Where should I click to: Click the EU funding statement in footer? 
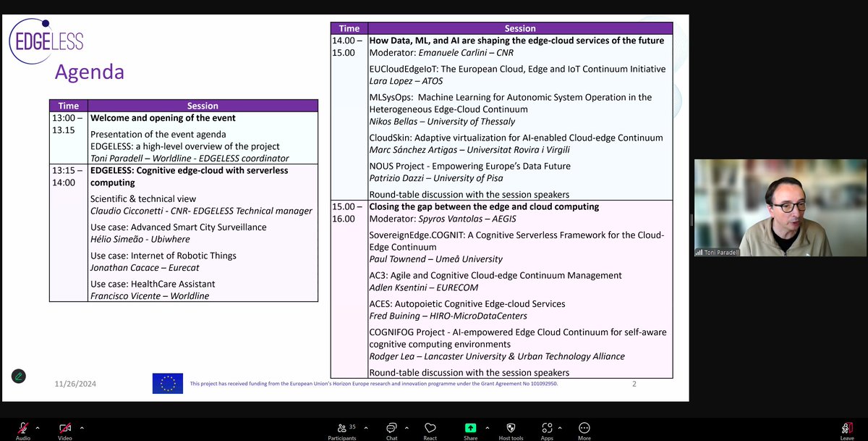click(374, 384)
